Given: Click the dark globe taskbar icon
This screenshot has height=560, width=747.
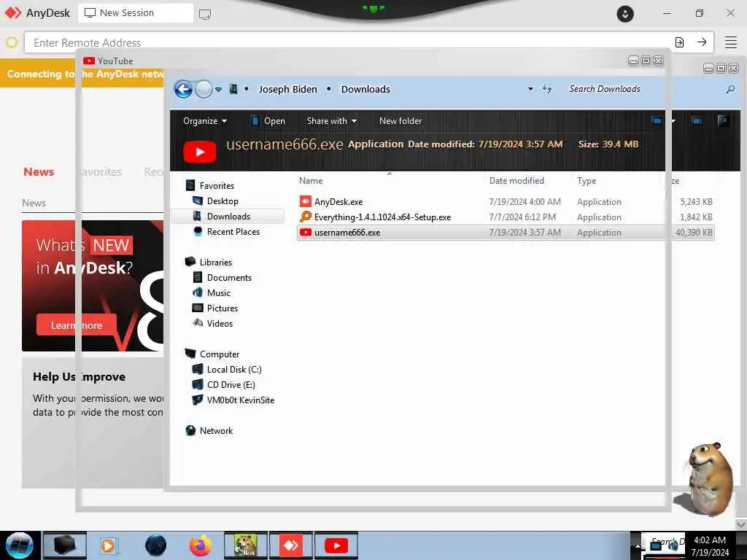Looking at the screenshot, I should (155, 545).
